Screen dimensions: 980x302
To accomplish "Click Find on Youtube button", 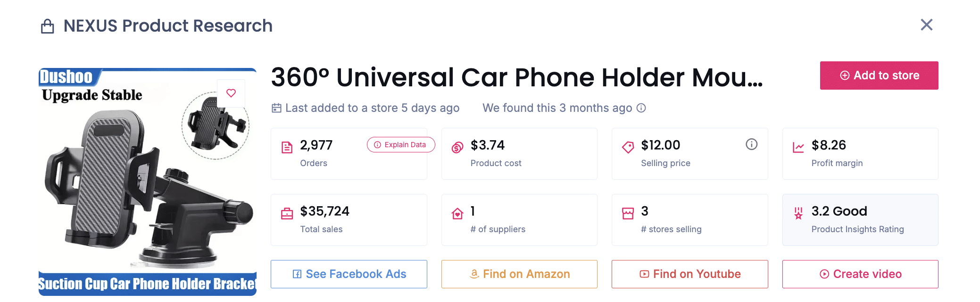I will click(689, 274).
